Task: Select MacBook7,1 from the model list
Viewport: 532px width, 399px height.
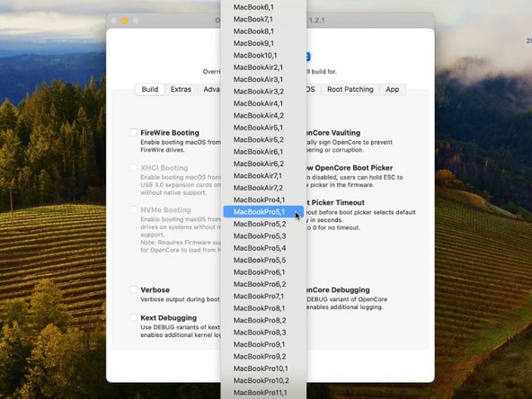Action: (263, 20)
